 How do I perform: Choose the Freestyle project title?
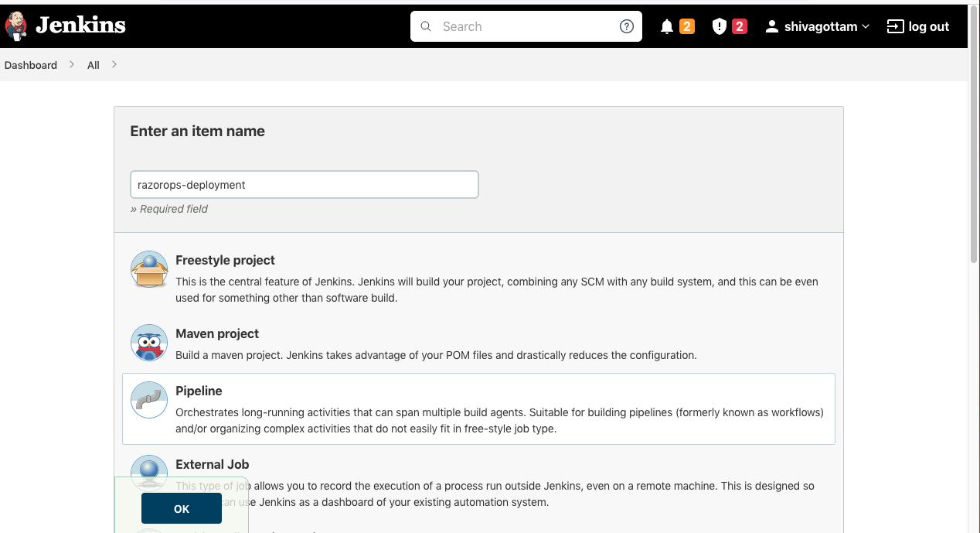pos(225,261)
